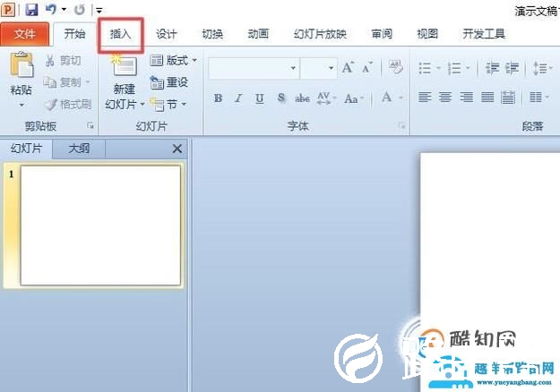Expand the font name dropdown arrow
The width and height of the screenshot is (560, 392).
pos(293,68)
